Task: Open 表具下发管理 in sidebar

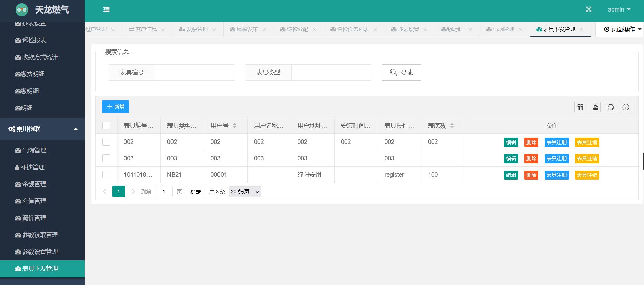Action: (42, 269)
